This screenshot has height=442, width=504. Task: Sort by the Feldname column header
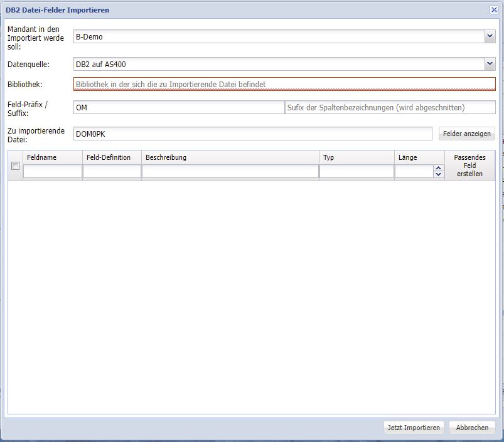point(53,157)
